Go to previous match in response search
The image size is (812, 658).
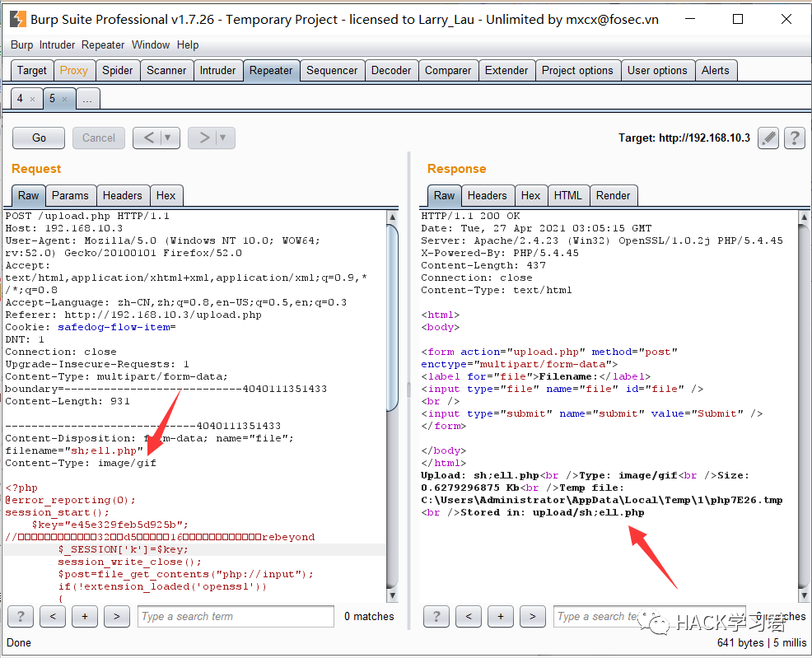[x=469, y=616]
